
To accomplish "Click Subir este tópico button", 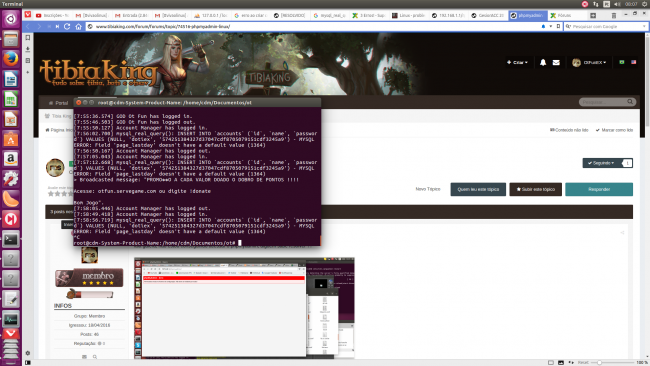I will coord(536,189).
